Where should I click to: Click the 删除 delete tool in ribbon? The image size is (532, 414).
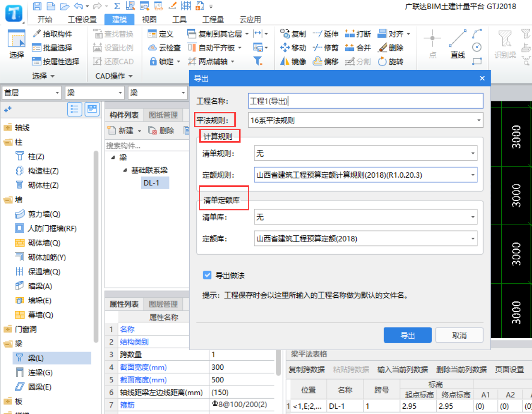point(390,48)
